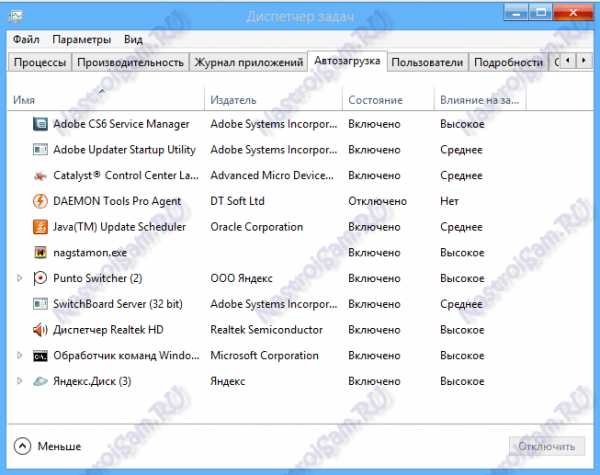Select the Автозагрузка tab

pyautogui.click(x=347, y=61)
